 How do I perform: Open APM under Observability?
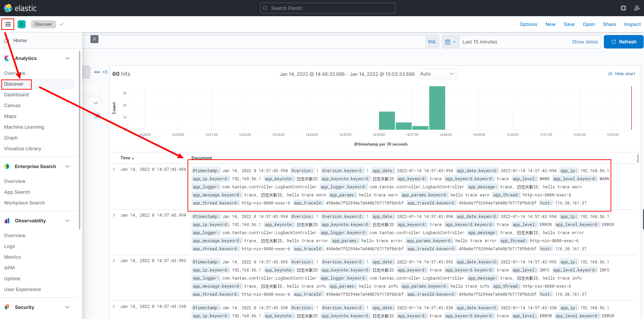pyautogui.click(x=9, y=268)
